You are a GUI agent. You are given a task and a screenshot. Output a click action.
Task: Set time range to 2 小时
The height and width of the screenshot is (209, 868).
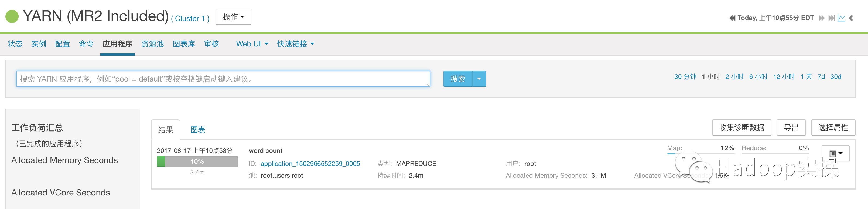[x=734, y=76]
